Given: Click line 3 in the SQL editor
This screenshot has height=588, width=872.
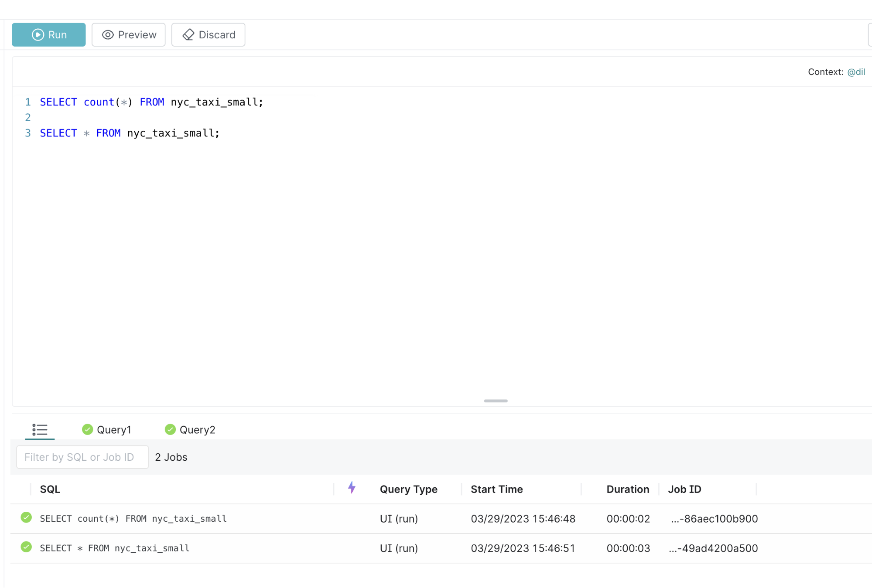Looking at the screenshot, I should click(130, 133).
